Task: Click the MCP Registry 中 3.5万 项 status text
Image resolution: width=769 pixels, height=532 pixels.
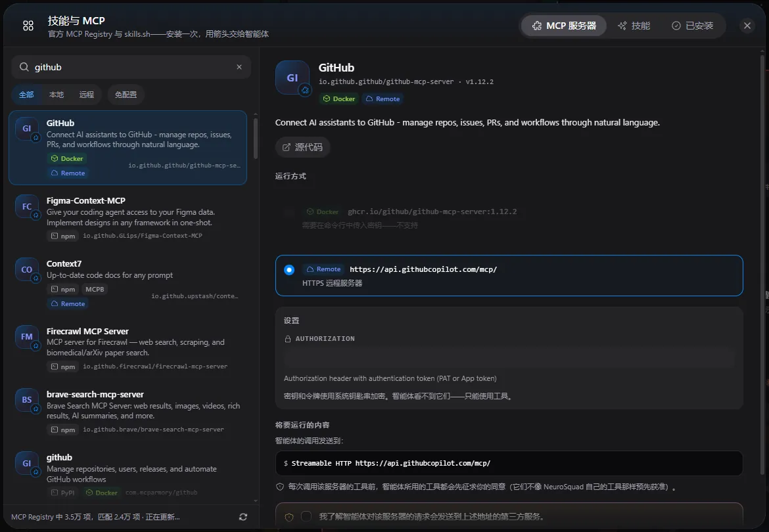Action: click(95, 517)
